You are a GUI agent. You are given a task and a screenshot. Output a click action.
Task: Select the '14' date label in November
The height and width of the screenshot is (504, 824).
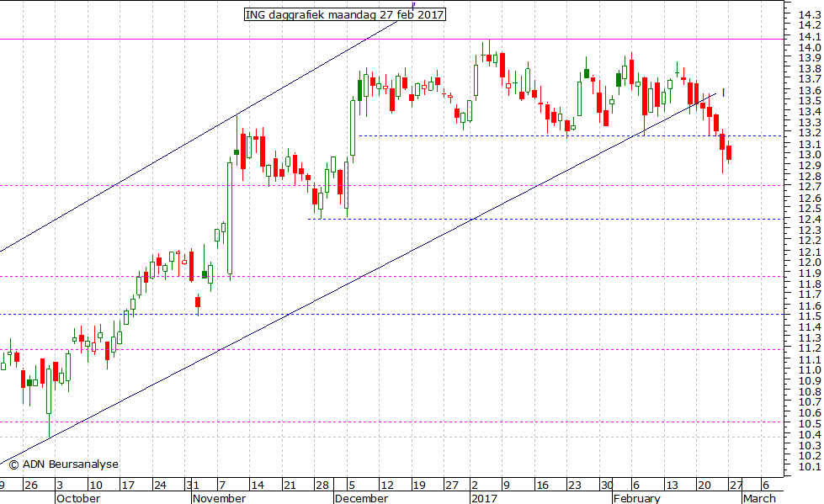[x=257, y=485]
